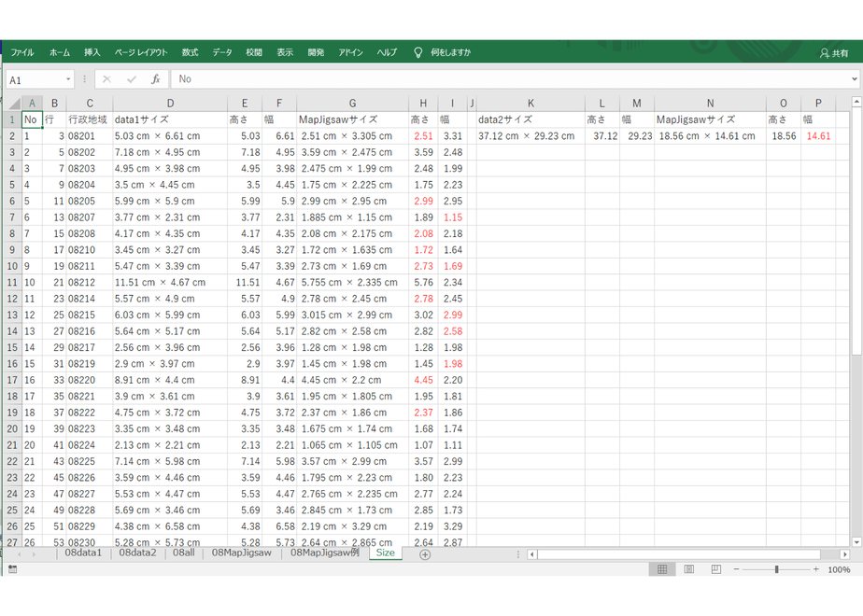The width and height of the screenshot is (863, 616).
Task: Click the zoom out minus button
Action: pos(736,569)
